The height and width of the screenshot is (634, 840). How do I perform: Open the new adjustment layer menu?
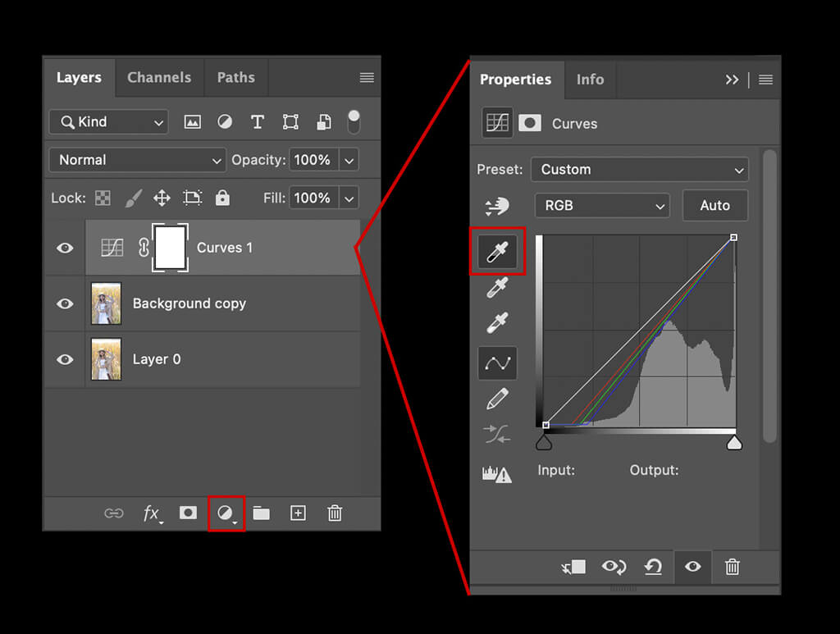point(226,513)
